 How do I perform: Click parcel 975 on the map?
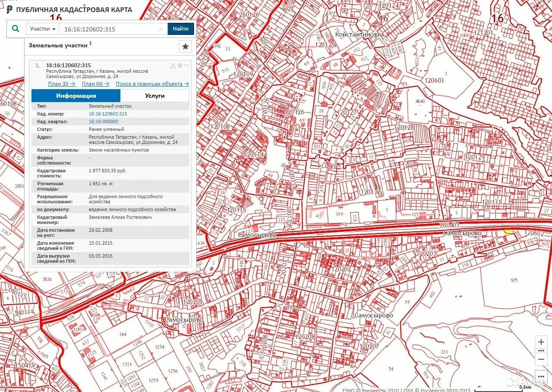[514, 280]
